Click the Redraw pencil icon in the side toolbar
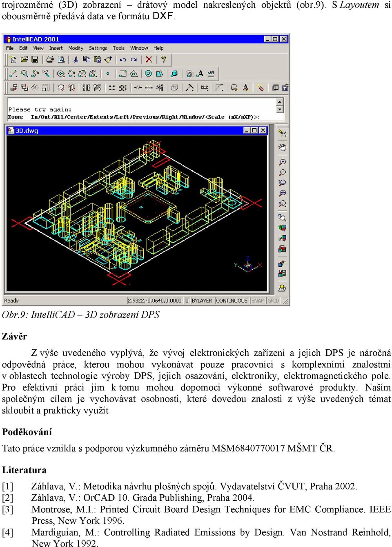Screen dimensions: 392x547 click(282, 132)
